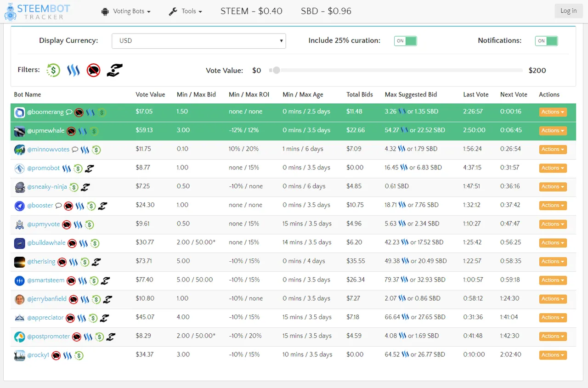Toggle the Include 25% curation switch
This screenshot has height=388, width=588.
point(405,41)
